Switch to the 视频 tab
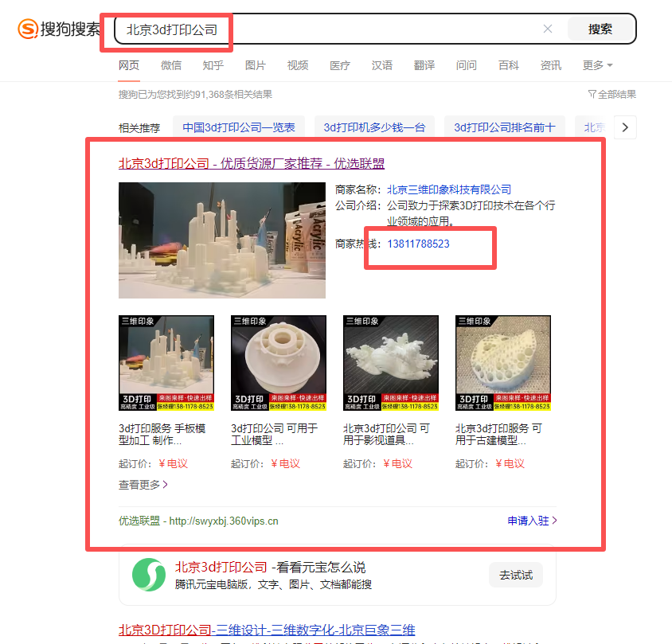Image resolution: width=672 pixels, height=644 pixels. click(x=298, y=65)
